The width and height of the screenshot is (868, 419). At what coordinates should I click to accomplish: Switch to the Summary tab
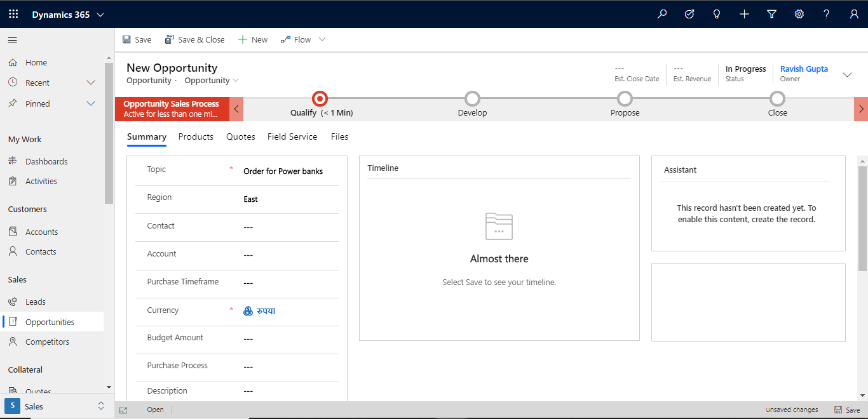[x=147, y=136]
